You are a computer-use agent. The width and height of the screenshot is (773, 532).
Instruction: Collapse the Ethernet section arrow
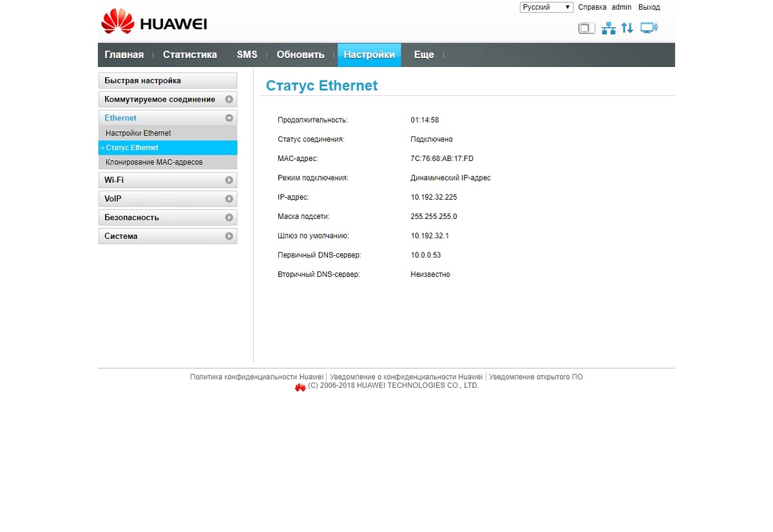(x=229, y=118)
